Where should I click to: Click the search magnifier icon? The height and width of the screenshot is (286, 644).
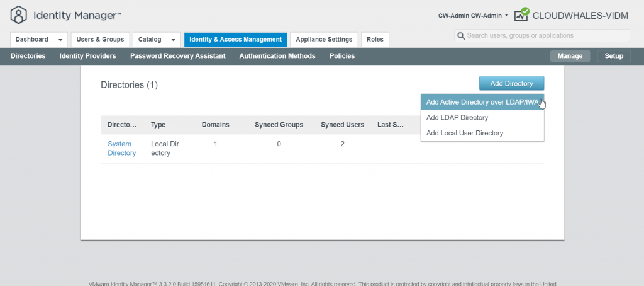pyautogui.click(x=461, y=36)
